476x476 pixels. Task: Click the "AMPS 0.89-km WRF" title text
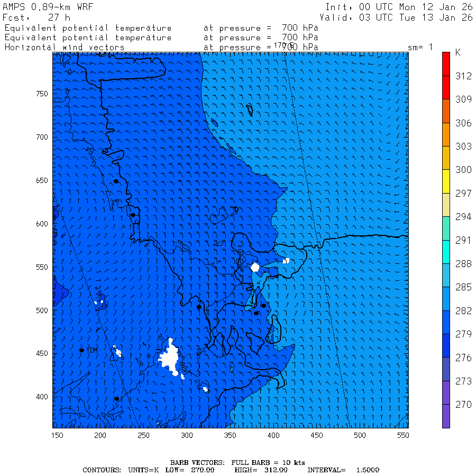tap(48, 7)
